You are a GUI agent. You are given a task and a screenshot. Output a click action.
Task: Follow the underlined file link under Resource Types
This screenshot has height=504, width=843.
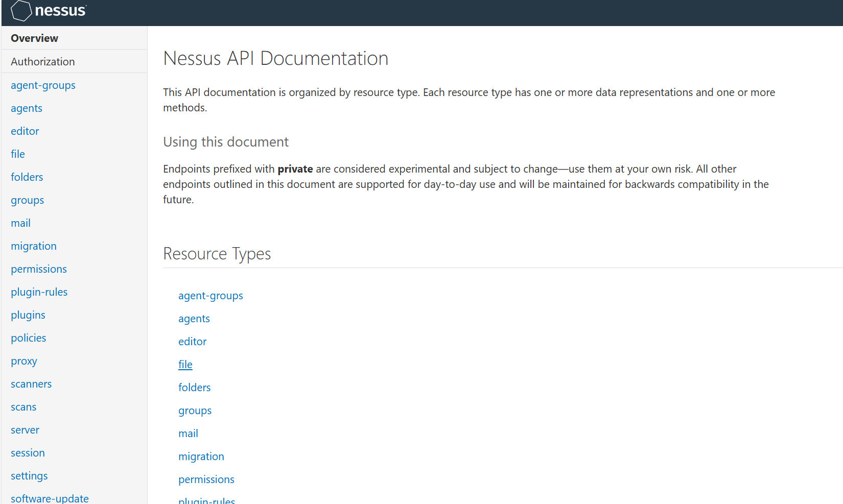point(185,365)
